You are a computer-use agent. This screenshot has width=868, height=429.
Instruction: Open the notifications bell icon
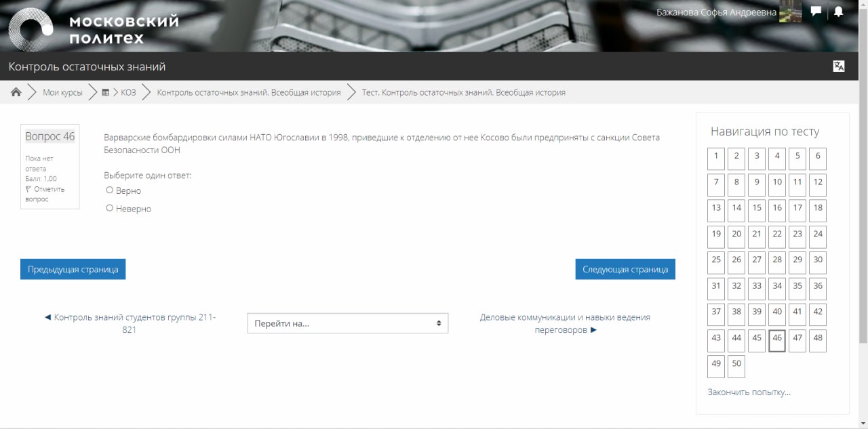click(x=838, y=12)
